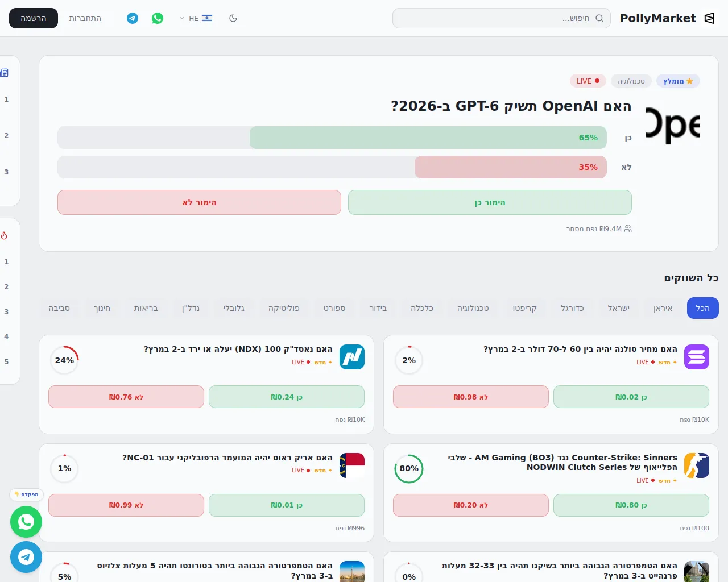Select the נדל"ן category tab
The image size is (728, 582).
(191, 308)
